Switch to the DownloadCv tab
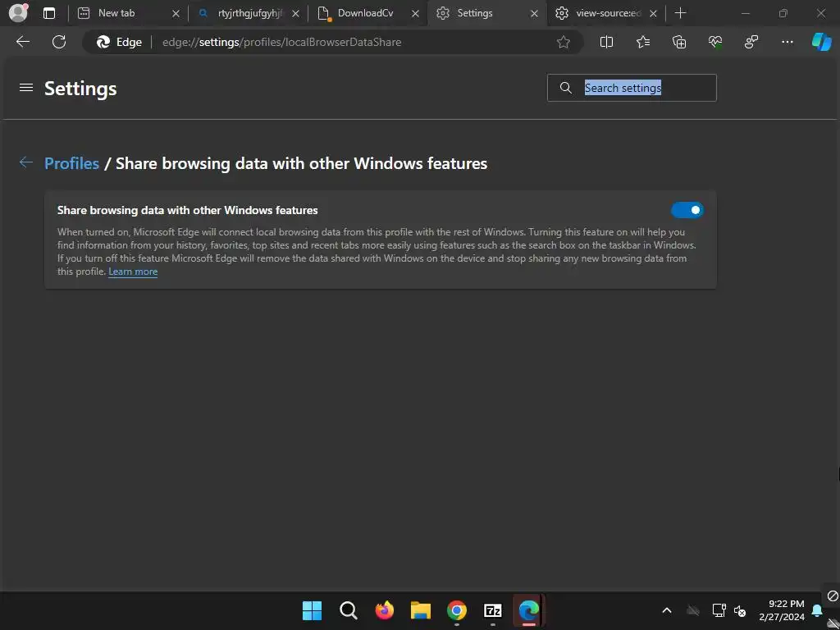The height and width of the screenshot is (630, 840). pyautogui.click(x=368, y=13)
